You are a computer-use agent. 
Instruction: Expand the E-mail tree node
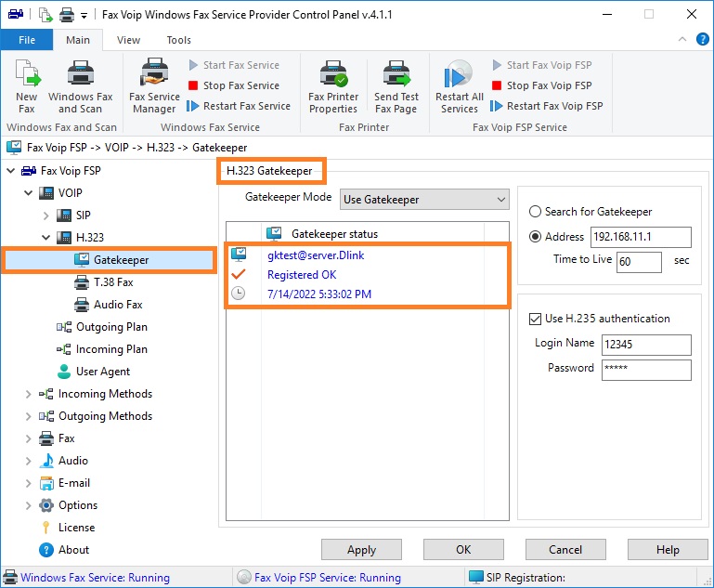28,483
